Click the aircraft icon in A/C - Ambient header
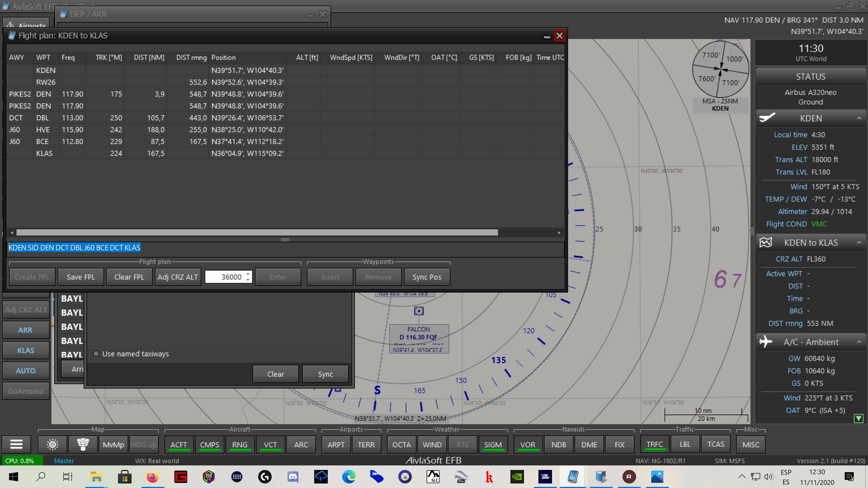Screen dimensions: 868x488 766,342
